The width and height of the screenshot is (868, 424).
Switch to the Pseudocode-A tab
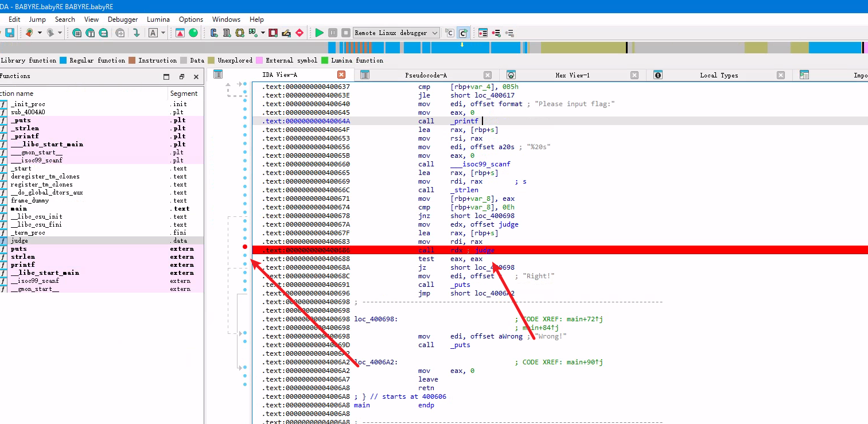pyautogui.click(x=426, y=75)
